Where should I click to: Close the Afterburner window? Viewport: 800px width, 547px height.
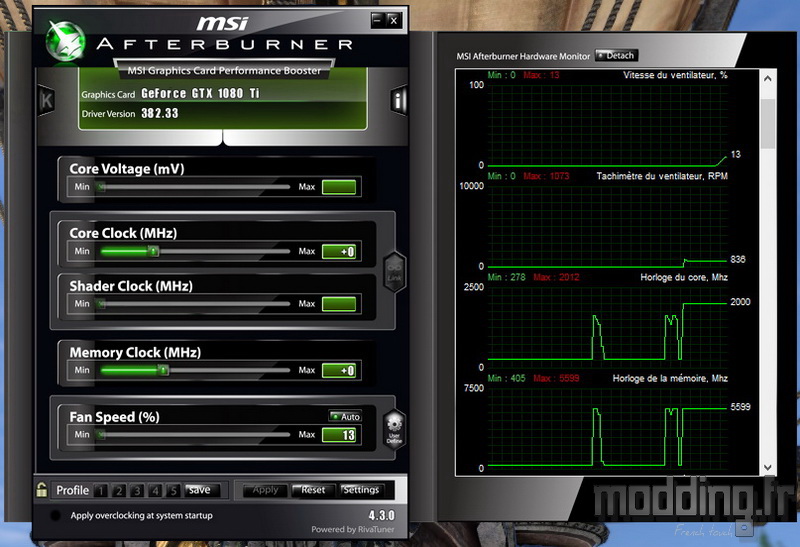[393, 20]
